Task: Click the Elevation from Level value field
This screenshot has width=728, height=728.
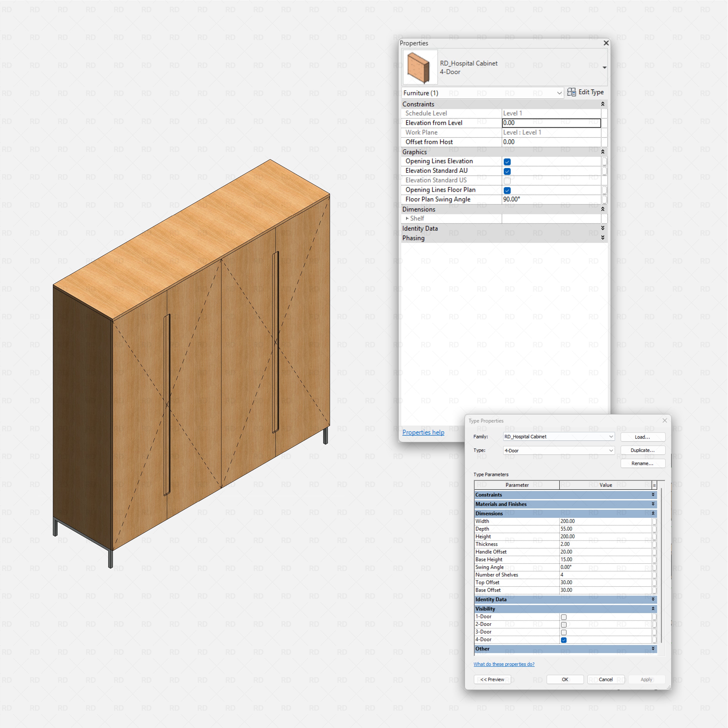Action: pos(551,123)
